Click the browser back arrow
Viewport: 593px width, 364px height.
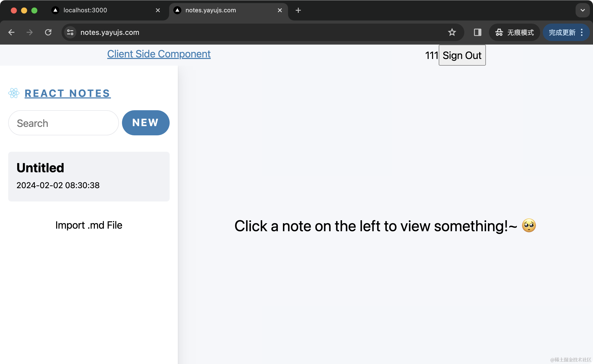pyautogui.click(x=11, y=32)
